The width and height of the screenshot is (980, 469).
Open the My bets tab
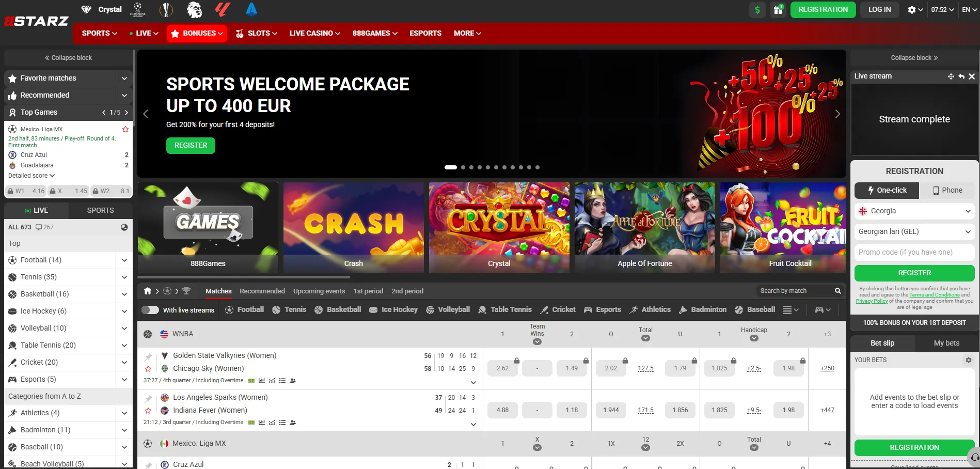(x=946, y=343)
